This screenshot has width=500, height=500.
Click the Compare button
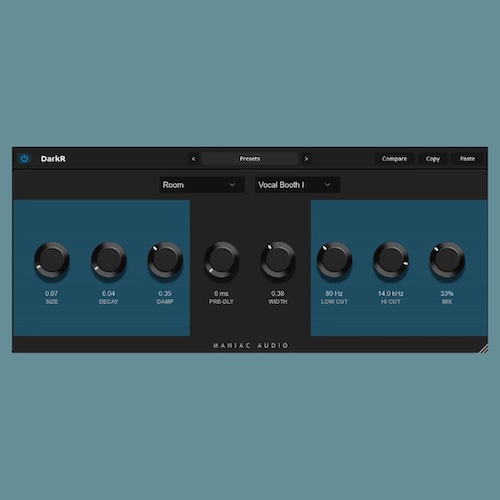pyautogui.click(x=394, y=159)
